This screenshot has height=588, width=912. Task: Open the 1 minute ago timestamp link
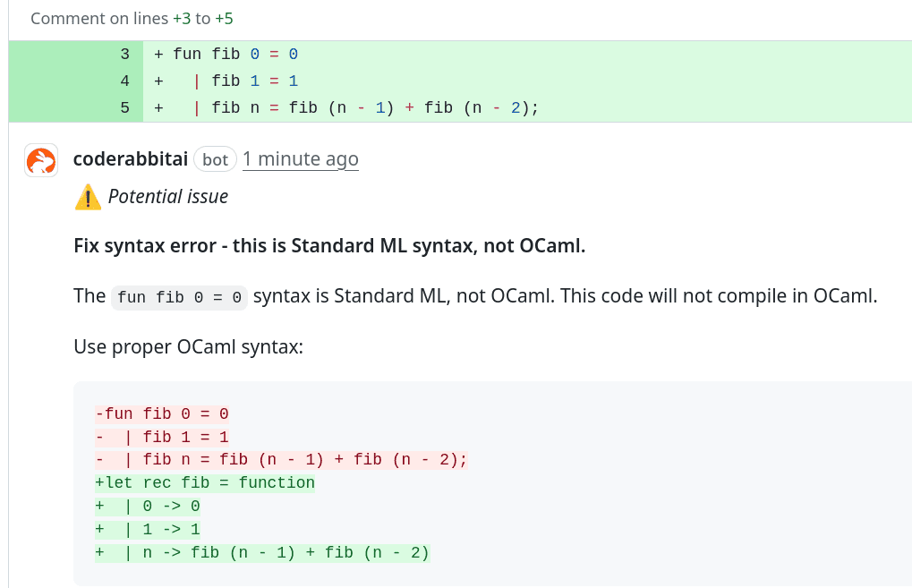(300, 158)
